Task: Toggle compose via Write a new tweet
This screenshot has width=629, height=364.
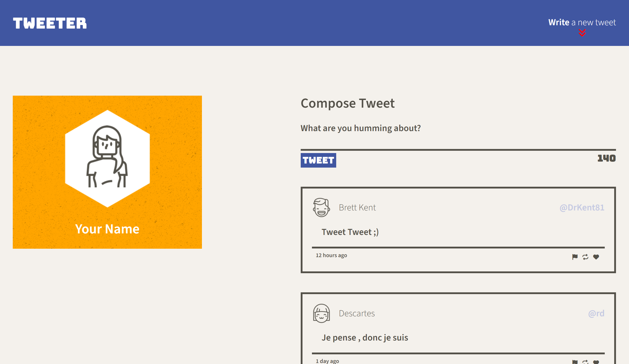Action: pos(582,22)
